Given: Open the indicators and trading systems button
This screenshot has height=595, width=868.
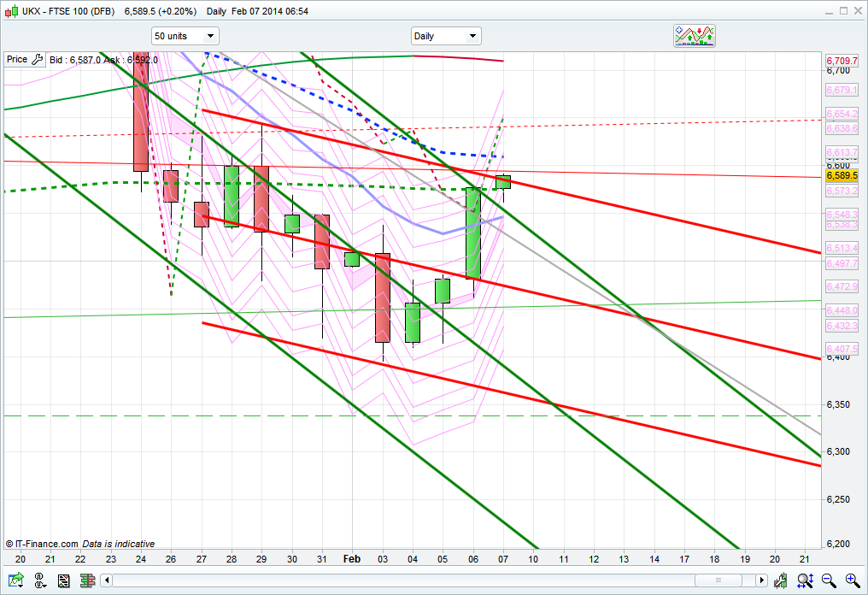Looking at the screenshot, I should tap(694, 35).
